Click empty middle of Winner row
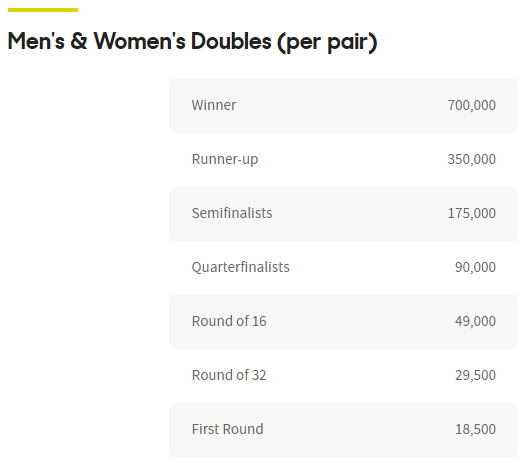 coord(342,106)
